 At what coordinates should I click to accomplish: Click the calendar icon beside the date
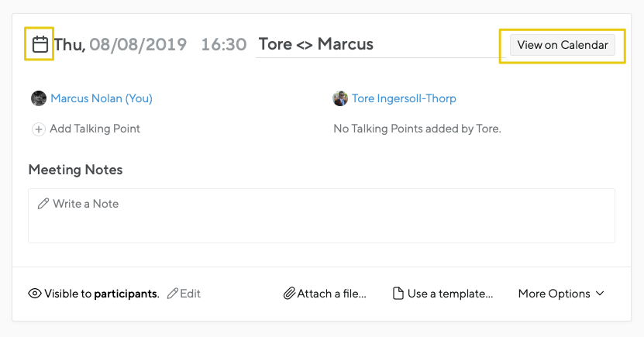click(x=40, y=44)
